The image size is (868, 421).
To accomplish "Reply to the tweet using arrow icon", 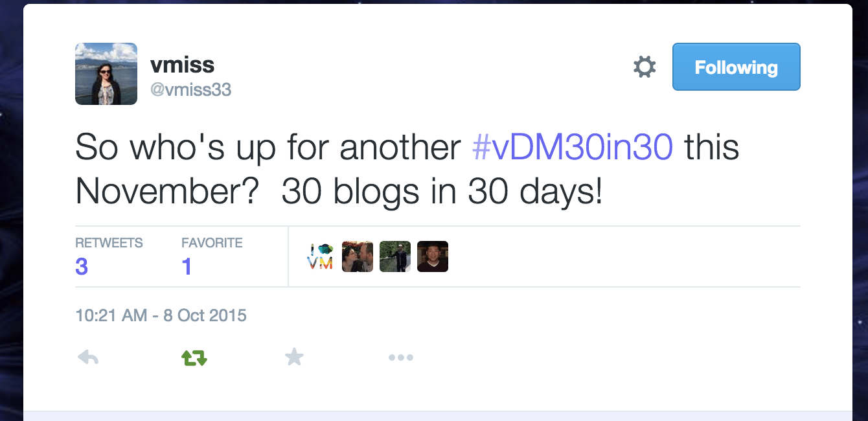I will pyautogui.click(x=87, y=357).
